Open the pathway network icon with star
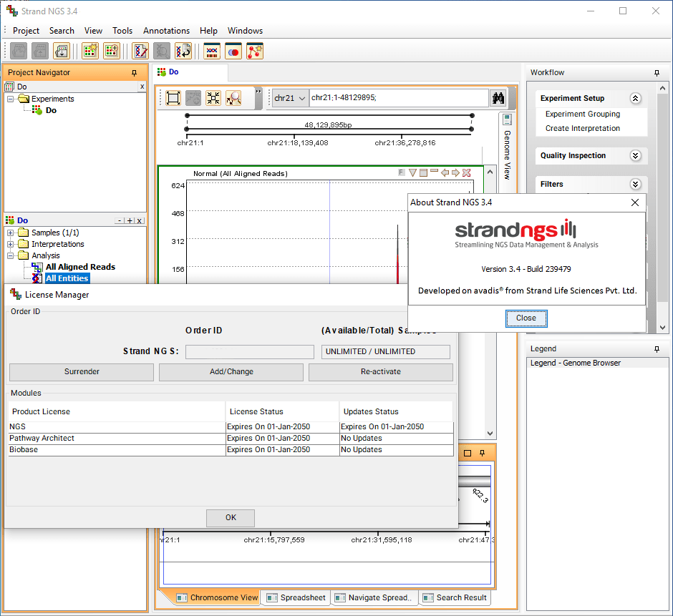Image resolution: width=673 pixels, height=616 pixels. pos(254,51)
